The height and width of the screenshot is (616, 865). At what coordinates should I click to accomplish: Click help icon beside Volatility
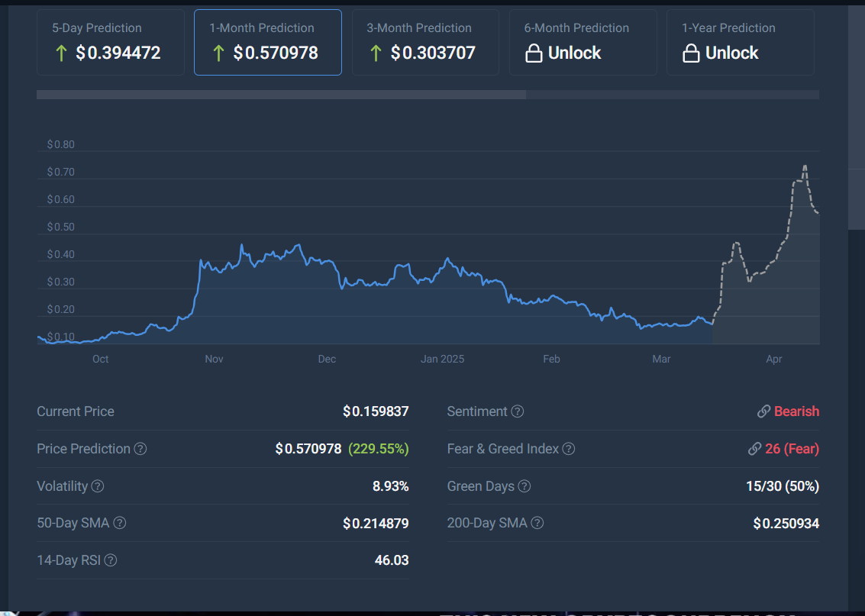pyautogui.click(x=98, y=486)
